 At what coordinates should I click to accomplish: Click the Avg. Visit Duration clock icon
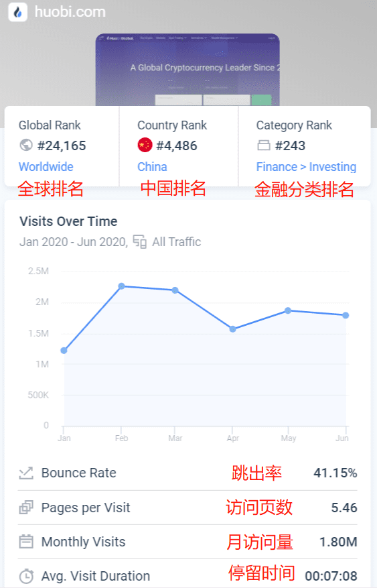tap(26, 576)
